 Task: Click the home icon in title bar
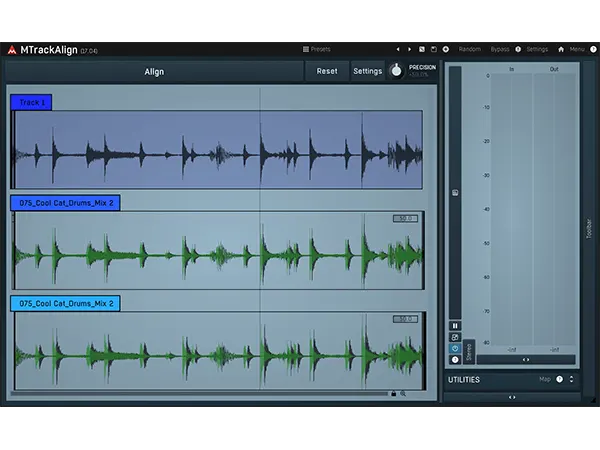coord(561,49)
